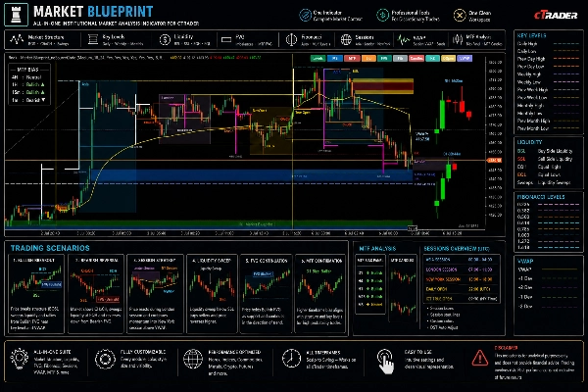The width and height of the screenshot is (588, 392).
Task: Click the New York Session row
Action: (462, 279)
